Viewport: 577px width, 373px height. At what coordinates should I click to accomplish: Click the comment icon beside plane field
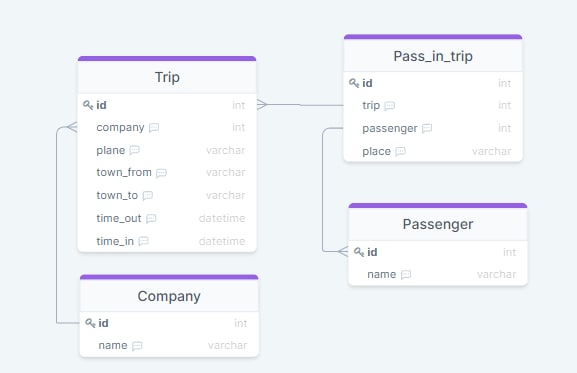134,150
